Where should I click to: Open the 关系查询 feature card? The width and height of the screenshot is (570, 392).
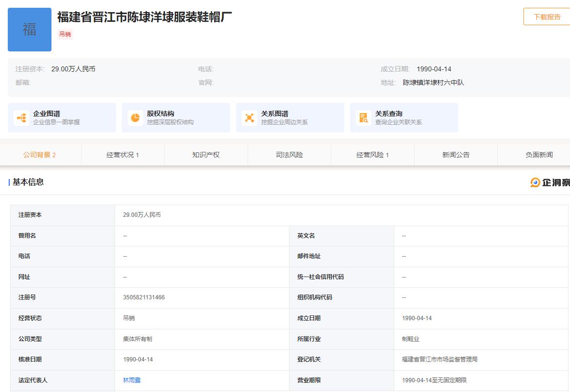404,117
